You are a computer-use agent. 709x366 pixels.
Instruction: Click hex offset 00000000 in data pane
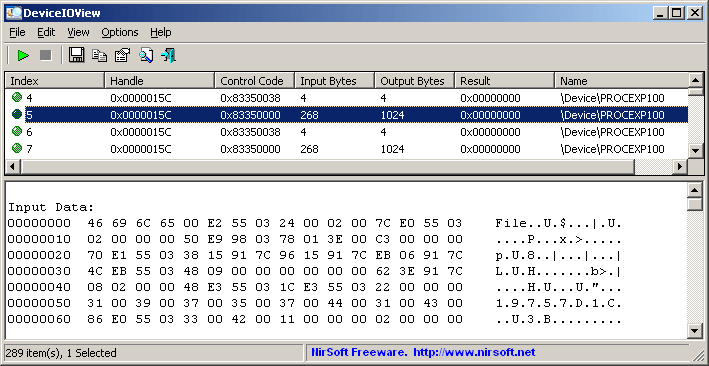tap(39, 223)
